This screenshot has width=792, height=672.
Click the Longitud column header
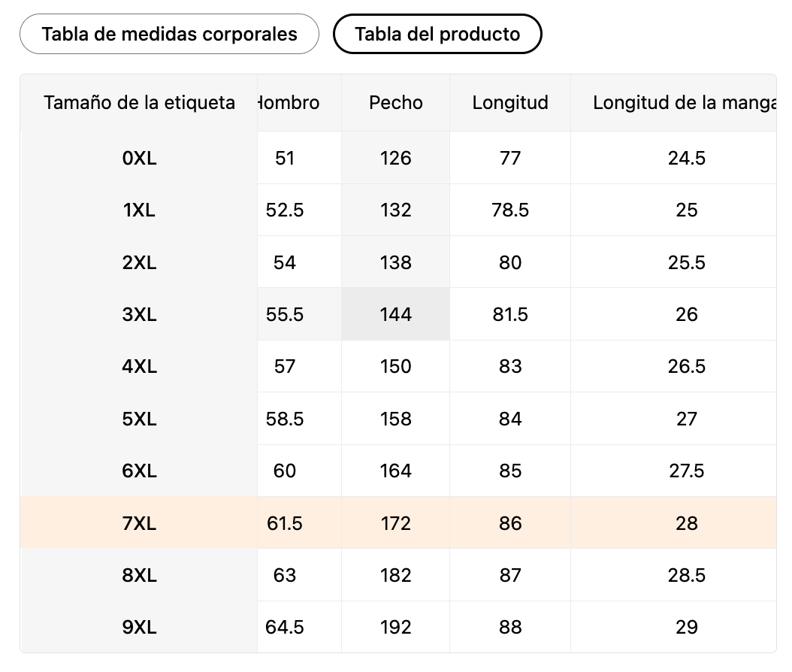pos(510,103)
